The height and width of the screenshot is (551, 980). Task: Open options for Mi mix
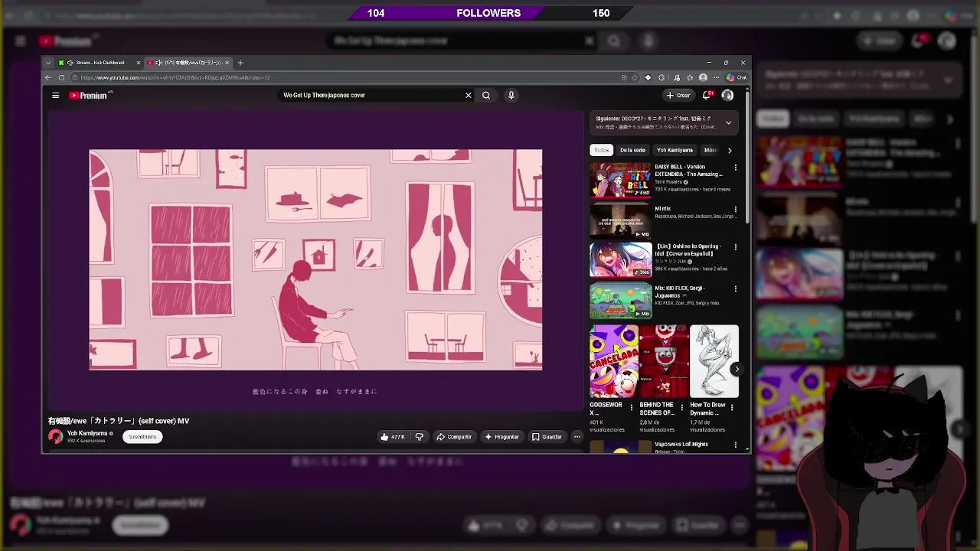(x=736, y=209)
